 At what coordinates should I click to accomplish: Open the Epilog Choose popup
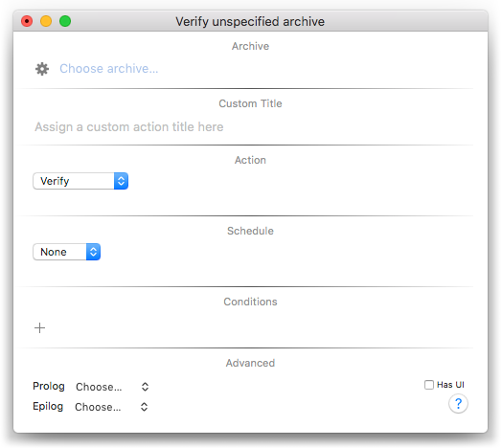(111, 407)
